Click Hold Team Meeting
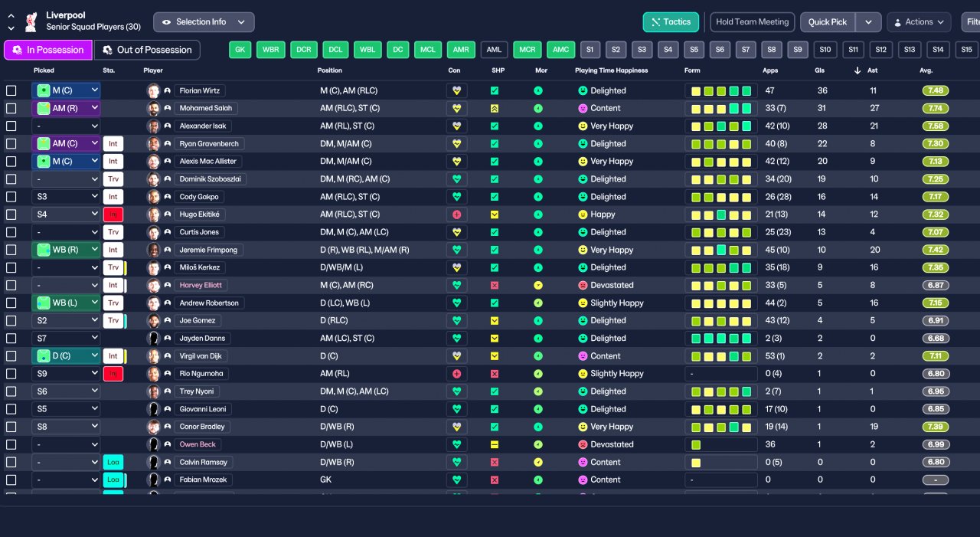The image size is (980, 537). coord(753,22)
